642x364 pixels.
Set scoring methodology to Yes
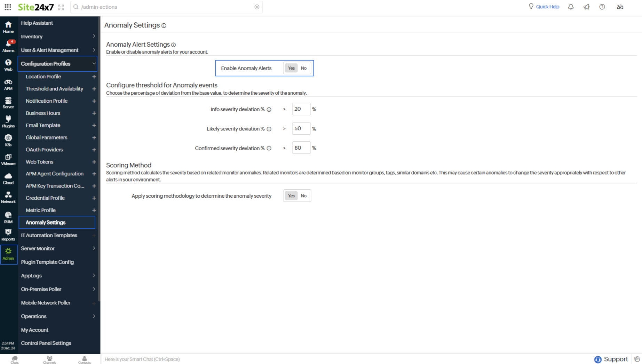coord(291,196)
